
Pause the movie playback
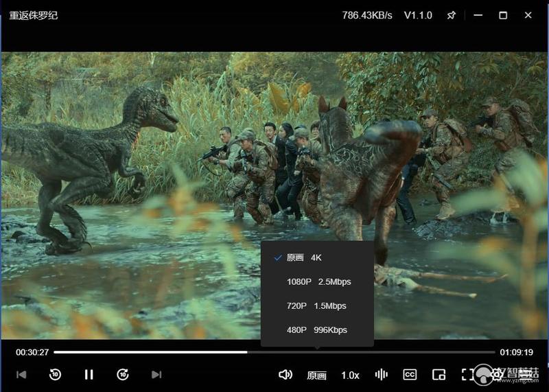[x=89, y=375]
